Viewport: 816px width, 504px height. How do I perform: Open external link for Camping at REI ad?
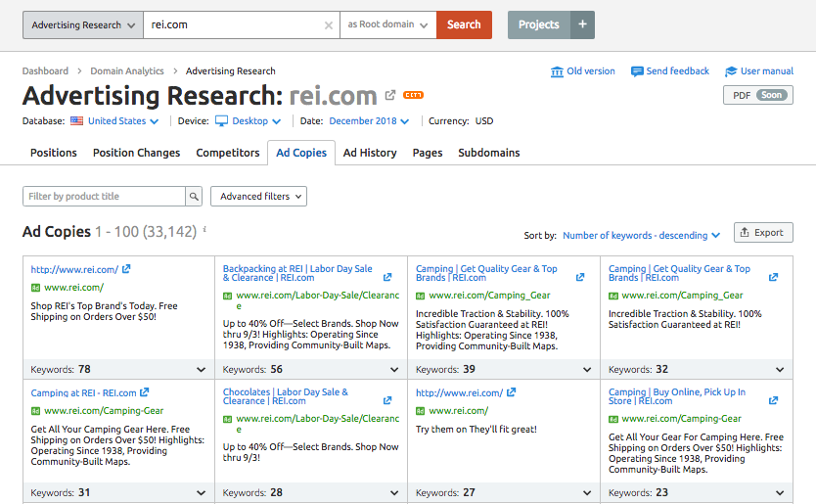point(145,393)
